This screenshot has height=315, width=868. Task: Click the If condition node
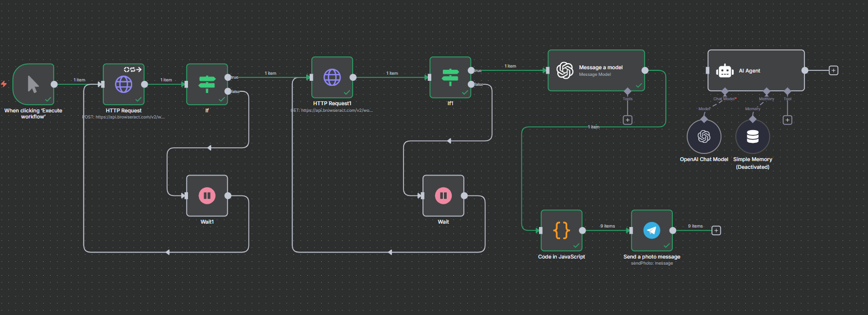point(207,84)
